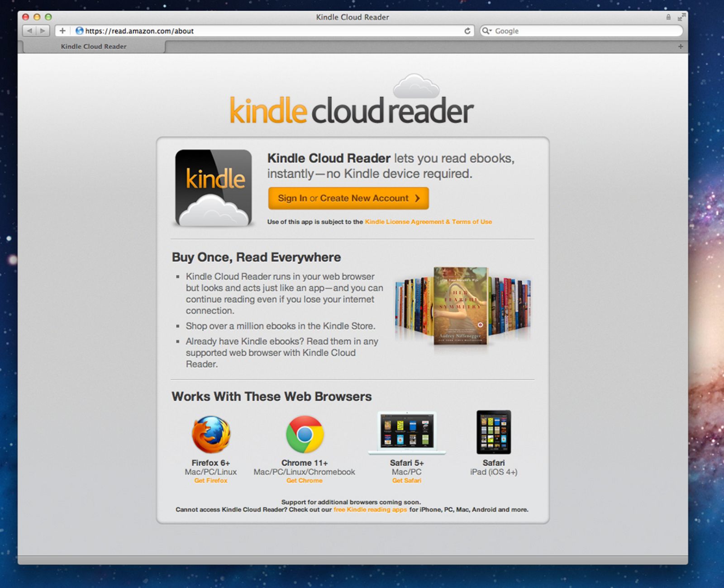Click the Get Chrome link
The height and width of the screenshot is (588, 724).
coord(304,481)
